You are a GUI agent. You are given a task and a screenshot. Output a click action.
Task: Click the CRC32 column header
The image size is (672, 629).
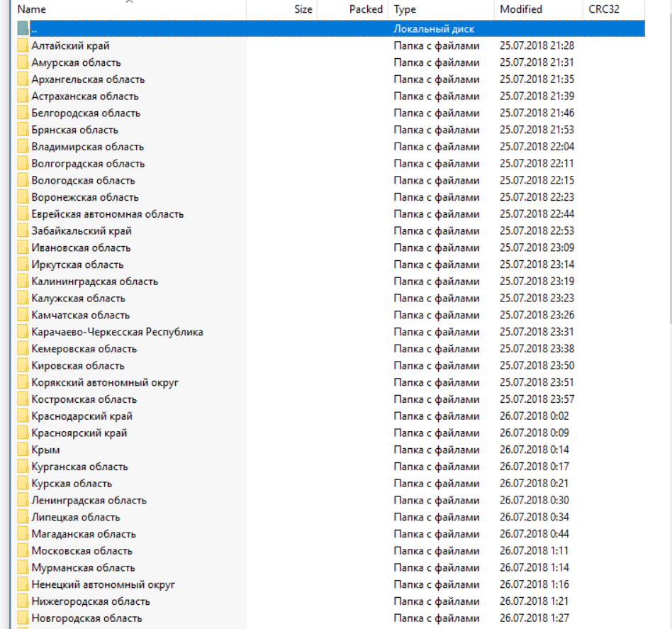tap(604, 9)
